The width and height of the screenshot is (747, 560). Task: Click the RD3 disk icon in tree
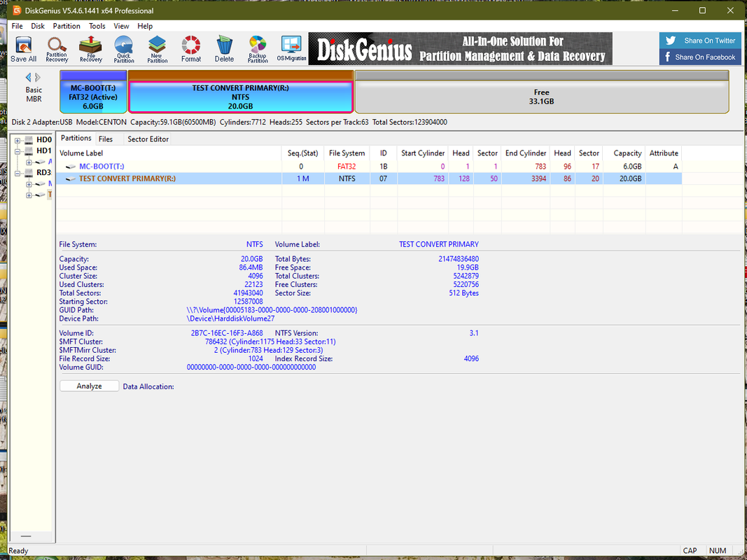pos(29,173)
